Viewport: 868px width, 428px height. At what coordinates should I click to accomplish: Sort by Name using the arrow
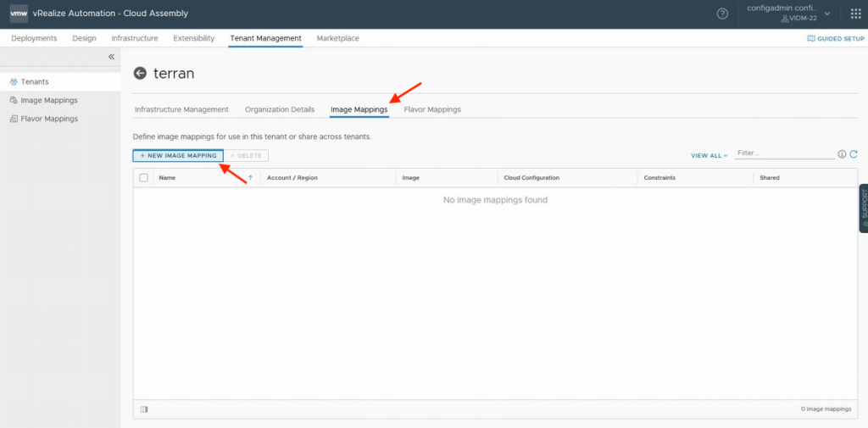(250, 178)
